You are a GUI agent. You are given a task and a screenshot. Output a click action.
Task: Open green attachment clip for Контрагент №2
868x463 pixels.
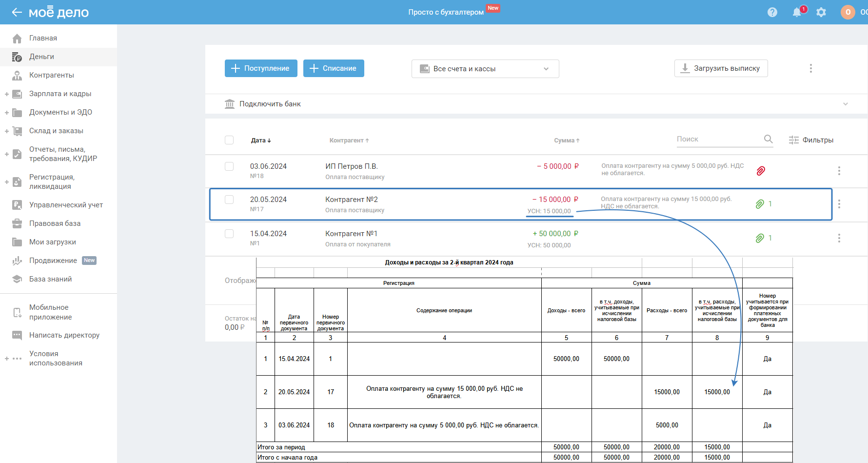760,204
